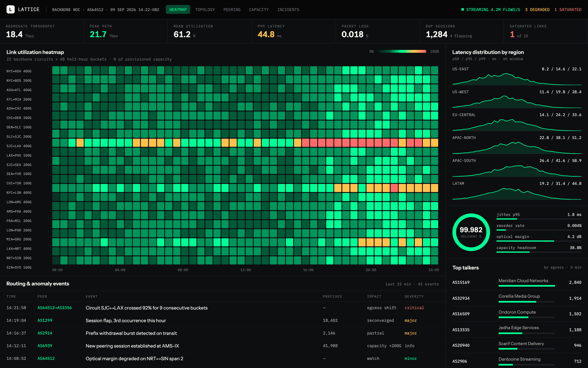The image size is (588, 368).
Task: Go to the Capacity tab
Action: click(259, 9)
